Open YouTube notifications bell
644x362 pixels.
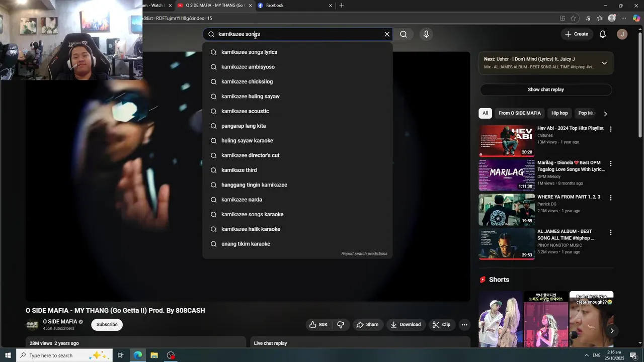tap(603, 34)
